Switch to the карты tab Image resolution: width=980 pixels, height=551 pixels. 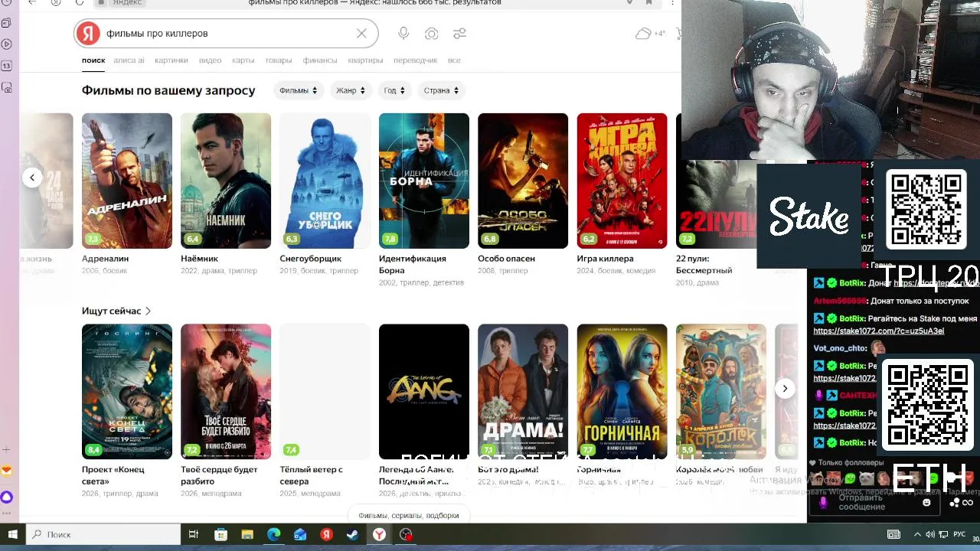243,60
